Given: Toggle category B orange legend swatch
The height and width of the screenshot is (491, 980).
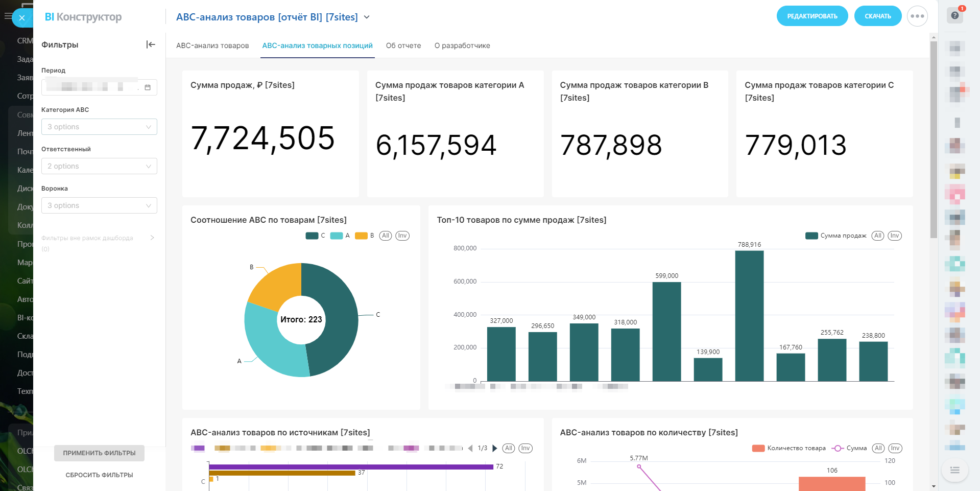Looking at the screenshot, I should pos(362,236).
